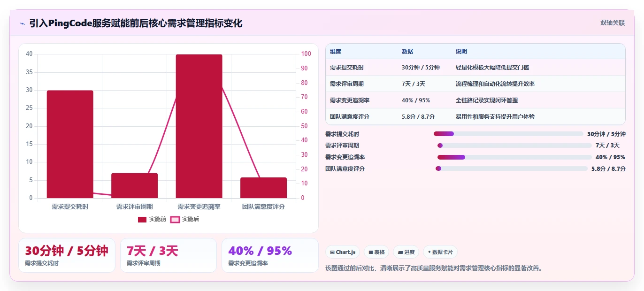Click the table cell 7天 / 3天
644x291 pixels.
tap(414, 84)
